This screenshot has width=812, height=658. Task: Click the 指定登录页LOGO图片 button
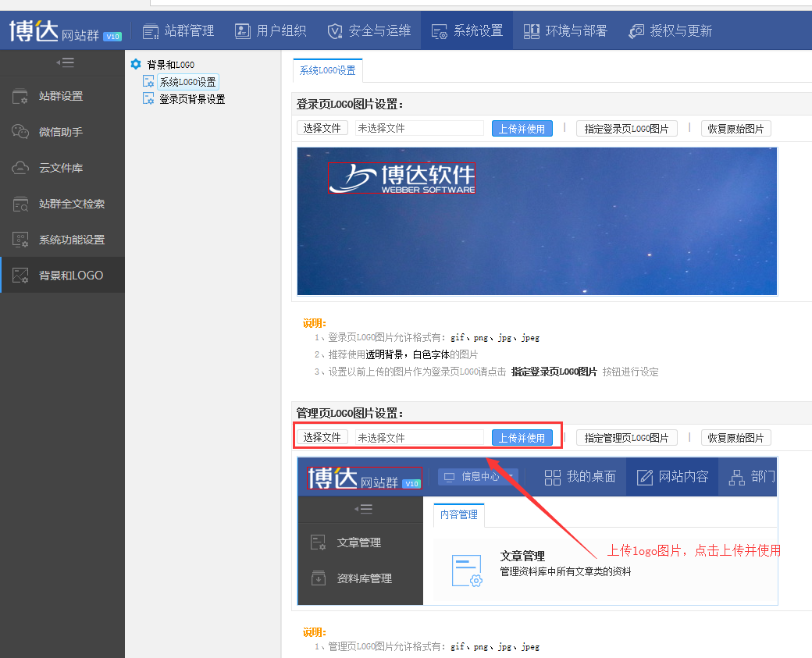point(627,128)
